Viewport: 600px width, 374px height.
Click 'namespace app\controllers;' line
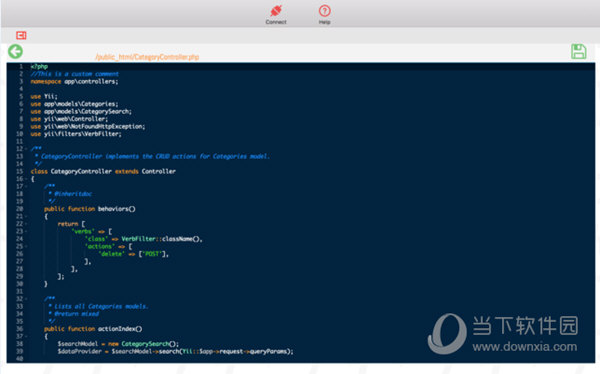coord(75,81)
